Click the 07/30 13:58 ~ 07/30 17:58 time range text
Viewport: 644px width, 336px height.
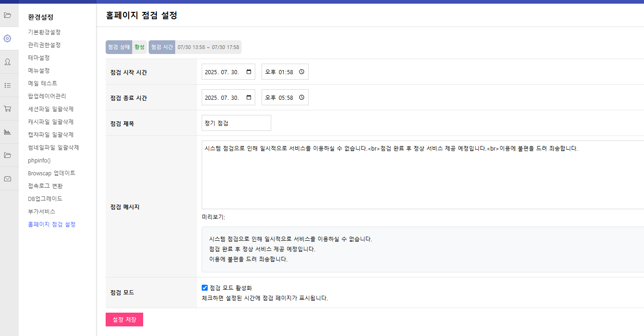tap(208, 47)
